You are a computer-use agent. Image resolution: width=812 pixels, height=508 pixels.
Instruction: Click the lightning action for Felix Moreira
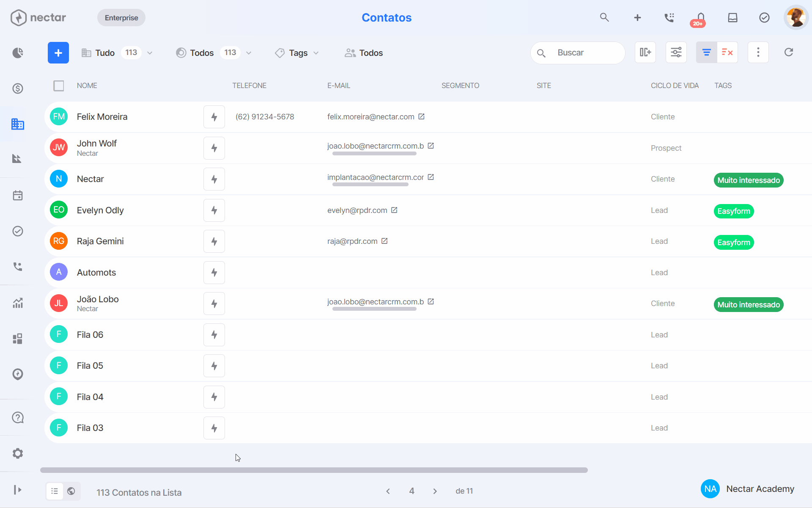coord(214,117)
